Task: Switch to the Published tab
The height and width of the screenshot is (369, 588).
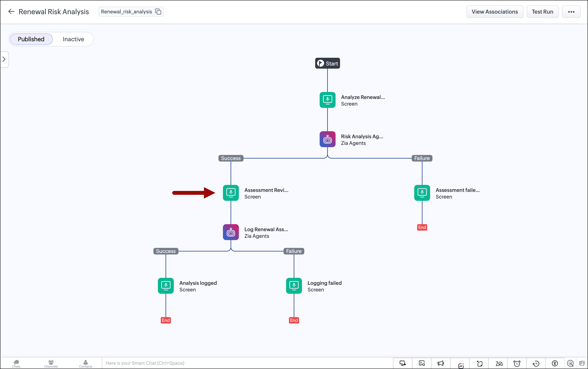Action: [31, 39]
